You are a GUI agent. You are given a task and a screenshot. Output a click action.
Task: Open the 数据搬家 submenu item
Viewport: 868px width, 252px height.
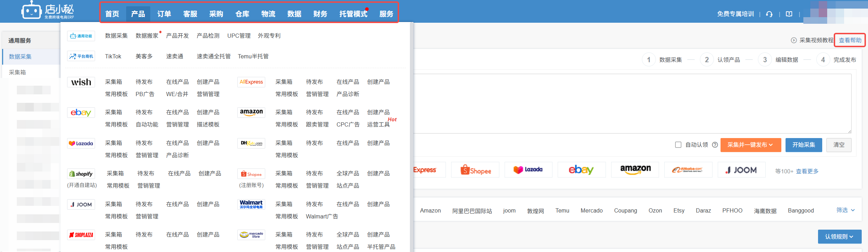[x=147, y=36]
